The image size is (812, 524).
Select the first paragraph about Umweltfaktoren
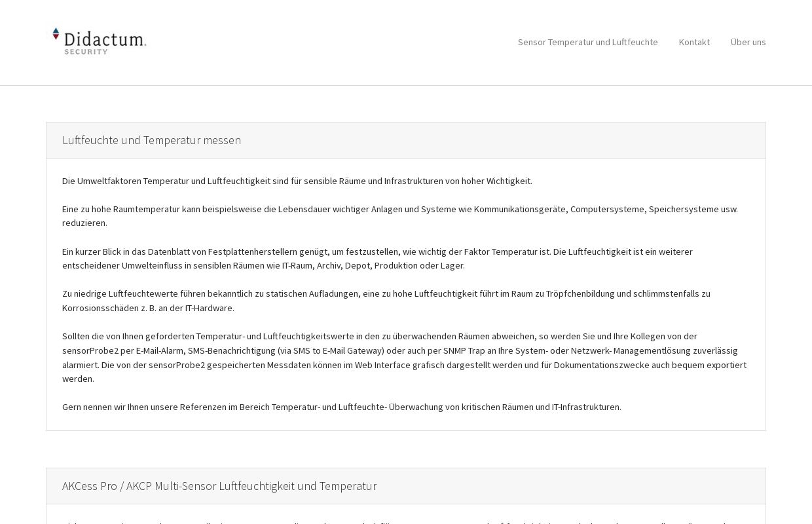(297, 181)
